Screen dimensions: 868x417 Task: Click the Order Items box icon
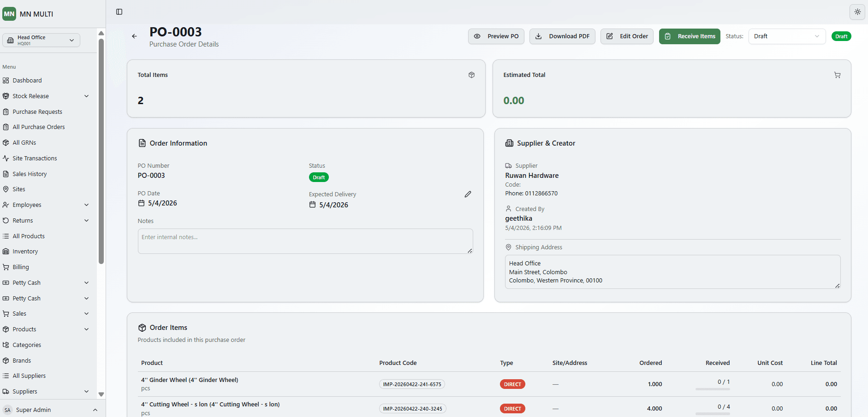click(x=142, y=328)
